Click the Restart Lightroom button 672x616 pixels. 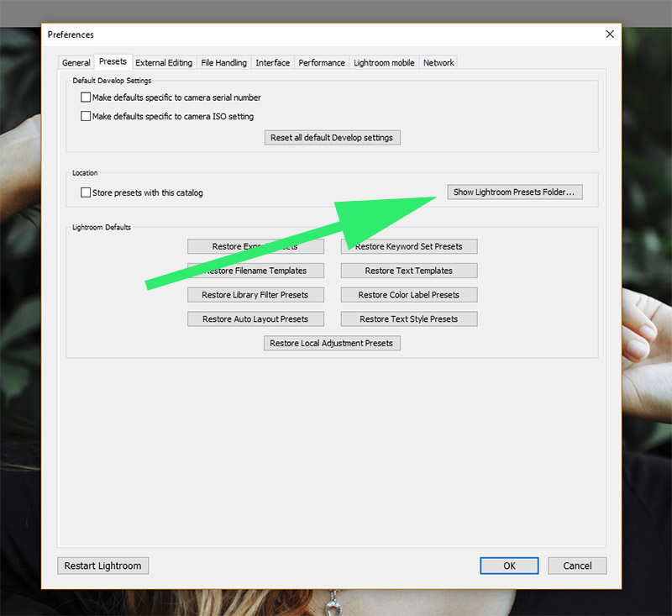pos(102,566)
